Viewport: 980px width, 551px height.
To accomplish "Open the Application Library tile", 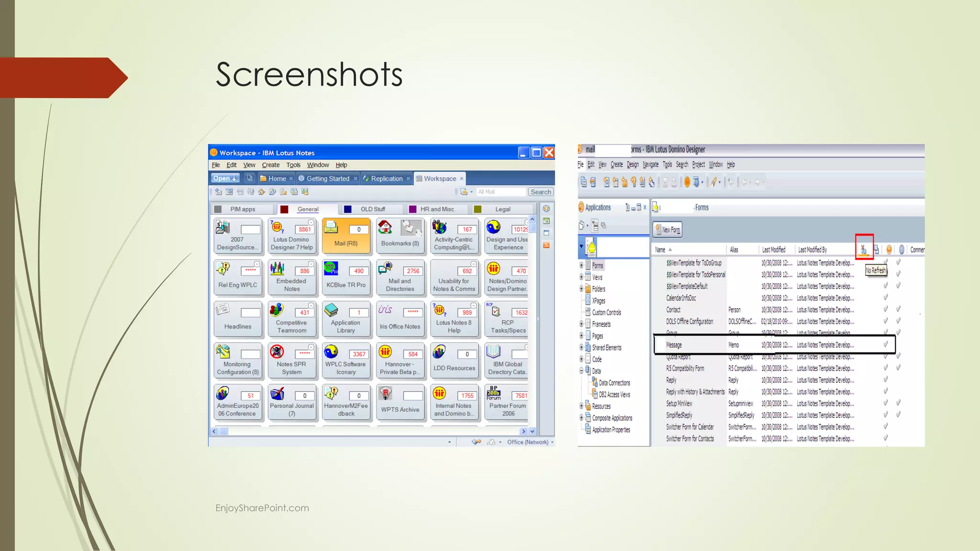I will click(x=346, y=319).
